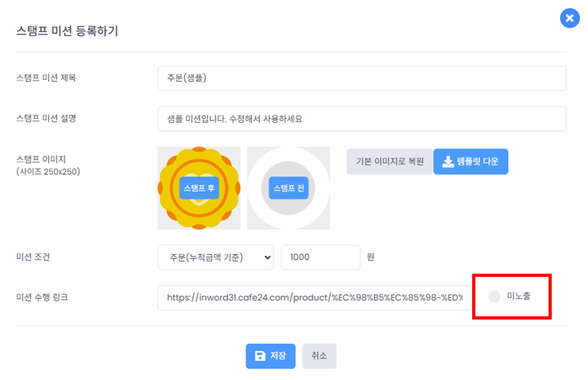
Task: Focus the mission link URL field
Action: tap(314, 297)
